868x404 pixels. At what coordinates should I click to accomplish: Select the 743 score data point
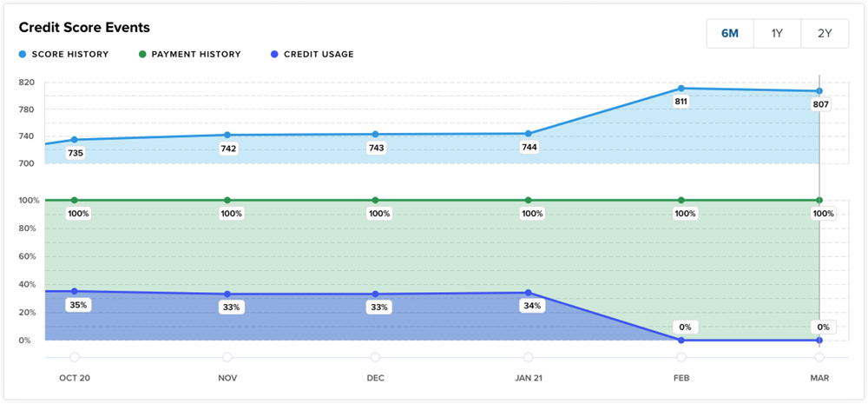(x=375, y=134)
